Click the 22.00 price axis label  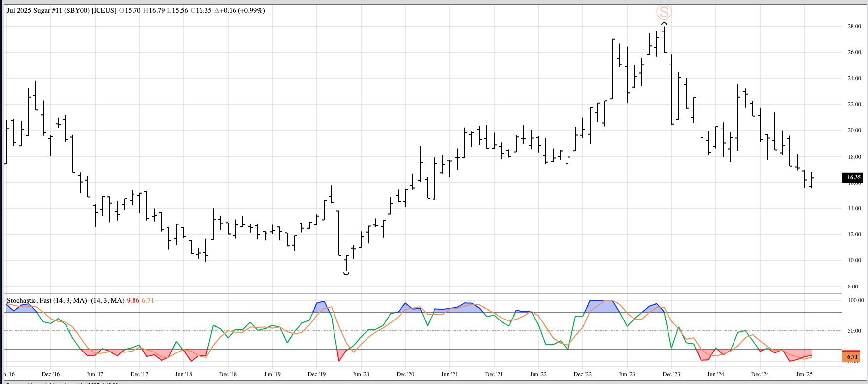[x=854, y=104]
